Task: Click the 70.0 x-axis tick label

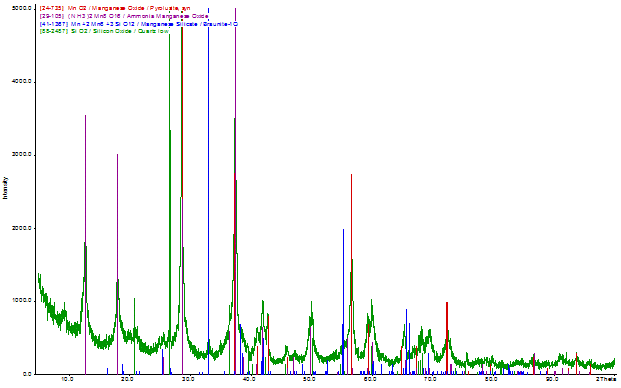Action: [x=430, y=380]
